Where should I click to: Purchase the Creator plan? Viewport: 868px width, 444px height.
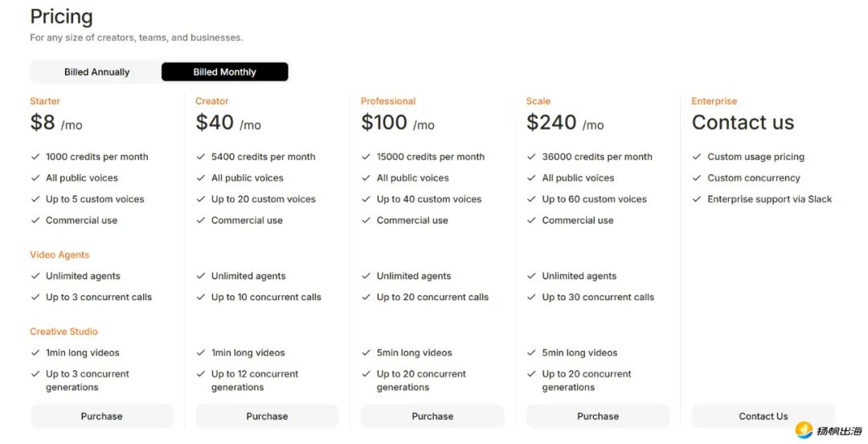[267, 416]
